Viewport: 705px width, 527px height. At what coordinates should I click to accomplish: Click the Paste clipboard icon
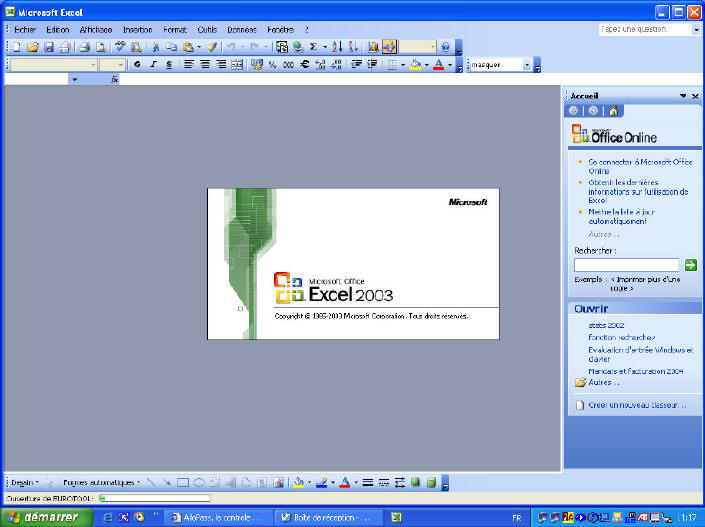[x=188, y=47]
